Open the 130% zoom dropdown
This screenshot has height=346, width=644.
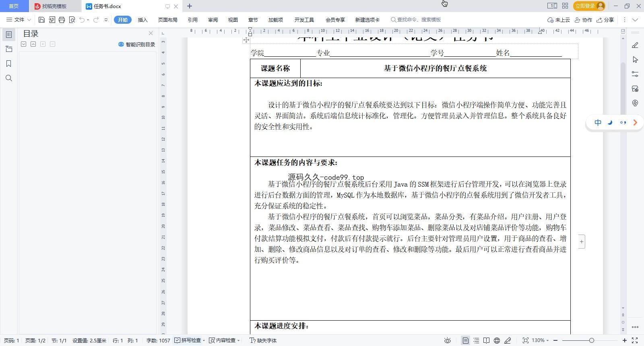(540, 340)
